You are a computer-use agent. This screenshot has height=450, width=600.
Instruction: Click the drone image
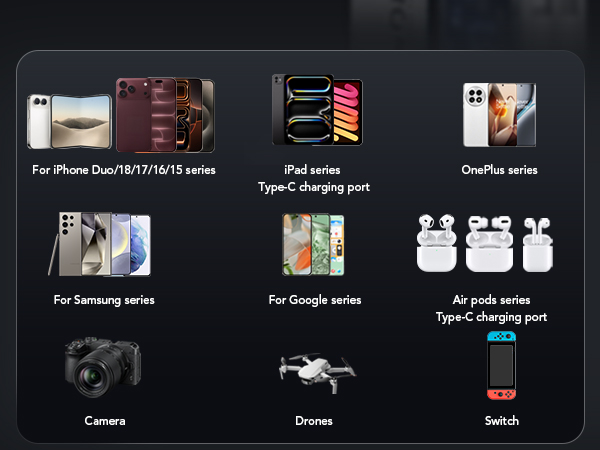tap(317, 373)
